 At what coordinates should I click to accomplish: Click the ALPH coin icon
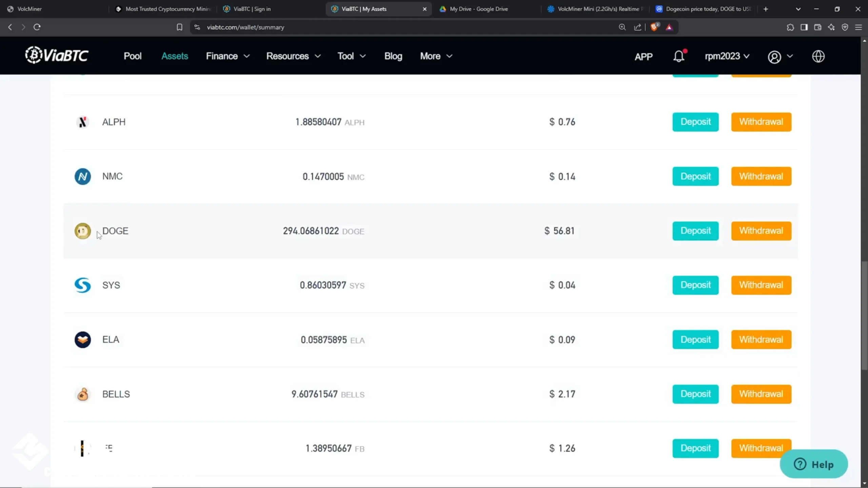click(x=82, y=122)
